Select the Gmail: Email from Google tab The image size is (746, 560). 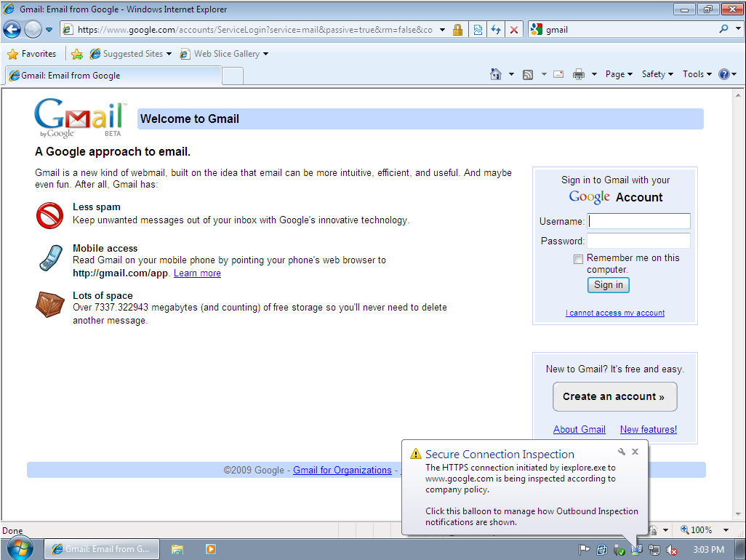click(x=113, y=75)
